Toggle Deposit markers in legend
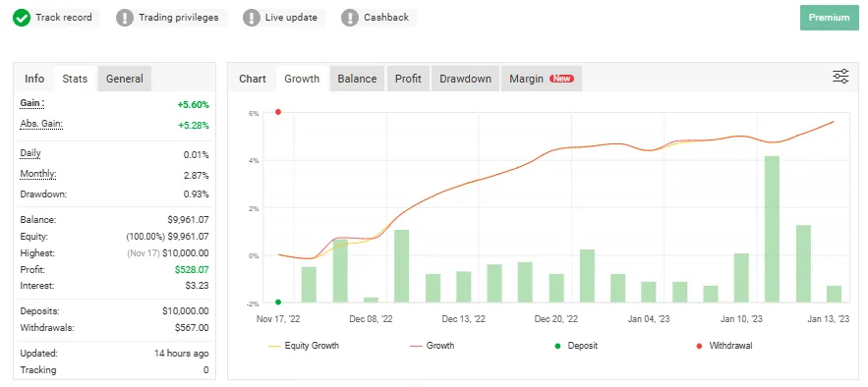 point(576,346)
